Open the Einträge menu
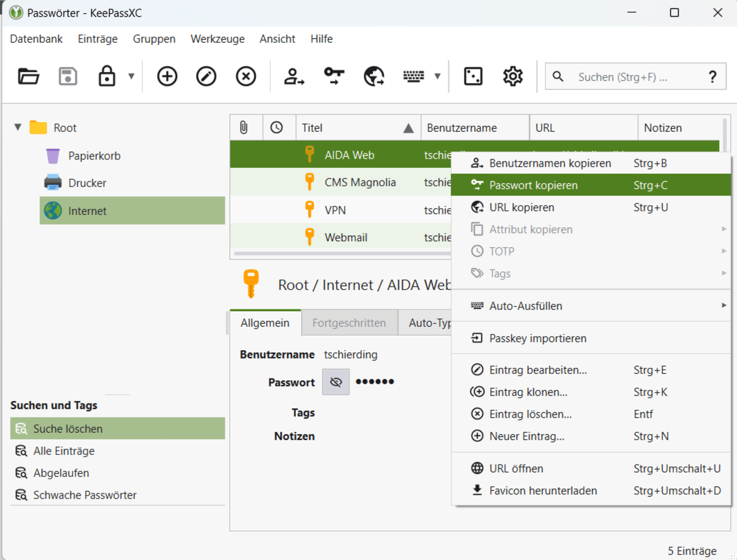This screenshot has height=560, width=737. click(x=98, y=39)
